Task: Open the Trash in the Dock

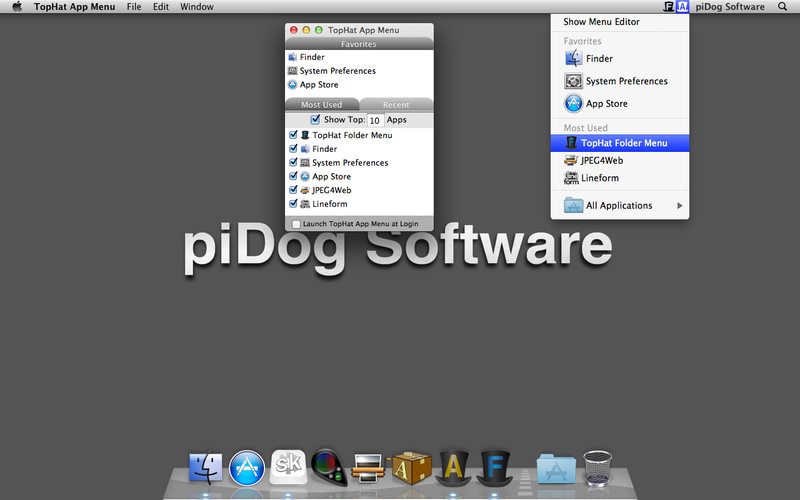Action: point(597,468)
